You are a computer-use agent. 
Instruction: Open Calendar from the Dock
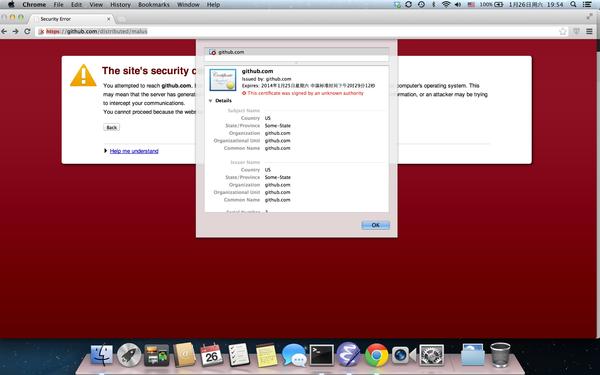click(212, 355)
